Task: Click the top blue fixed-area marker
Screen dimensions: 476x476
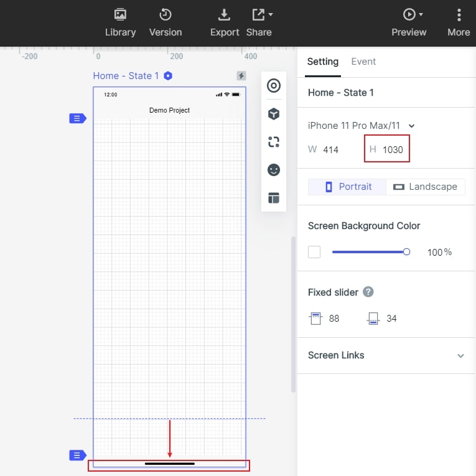Action: coord(78,118)
